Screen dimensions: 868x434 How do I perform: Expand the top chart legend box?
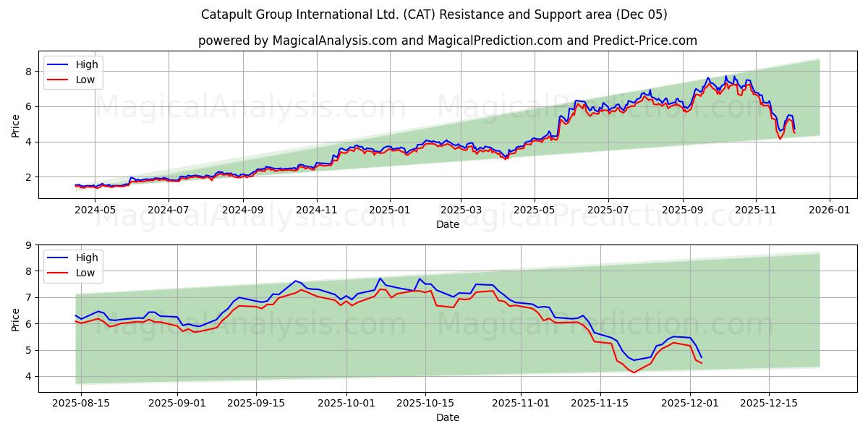pos(75,71)
